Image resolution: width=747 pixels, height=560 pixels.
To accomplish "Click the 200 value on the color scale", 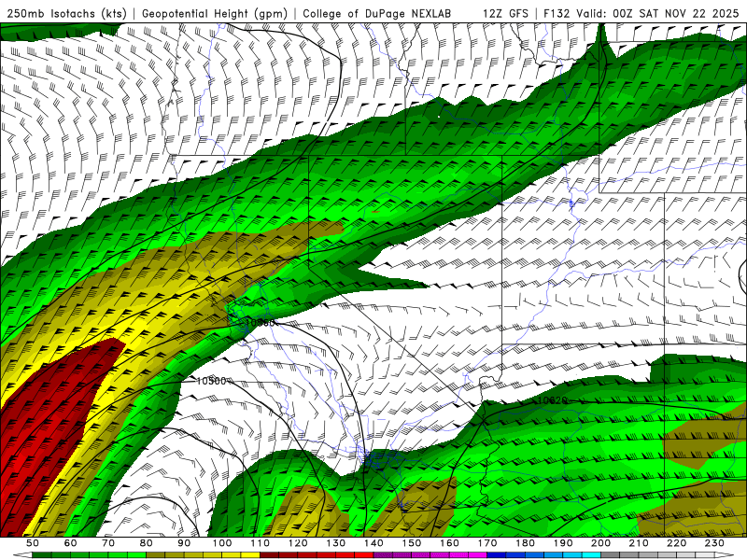I will pos(600,543).
